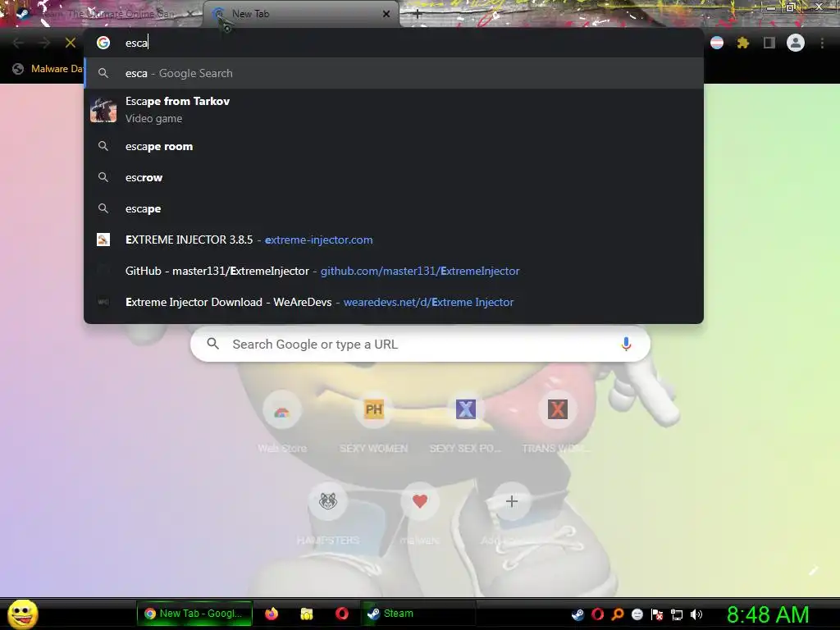Open the file explorer taskbar icon
840x630 pixels.
tap(307, 614)
